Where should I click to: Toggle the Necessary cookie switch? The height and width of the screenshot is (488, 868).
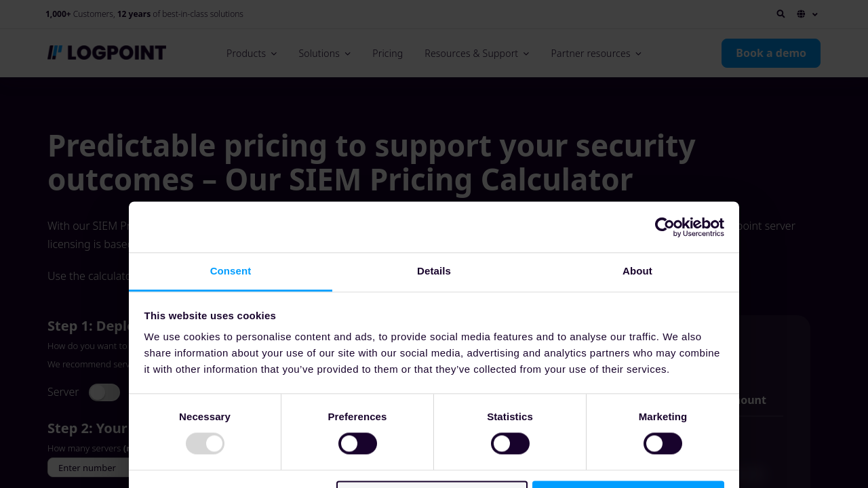click(205, 443)
